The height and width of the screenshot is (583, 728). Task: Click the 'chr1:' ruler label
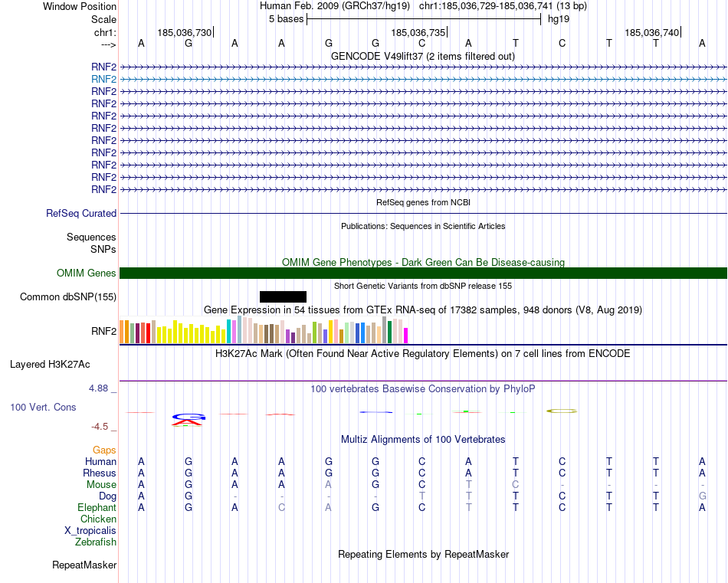coord(105,32)
